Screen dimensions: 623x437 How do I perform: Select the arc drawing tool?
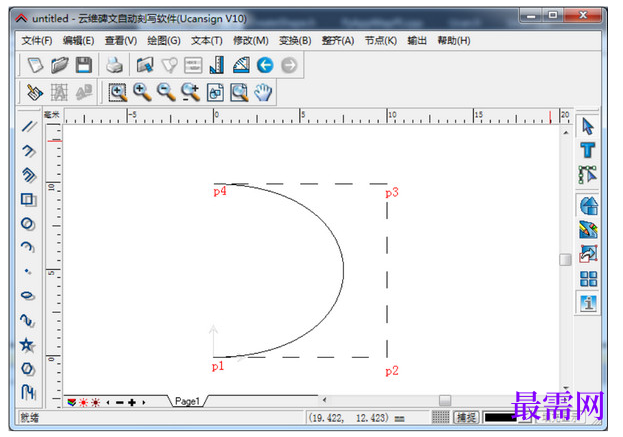28,248
